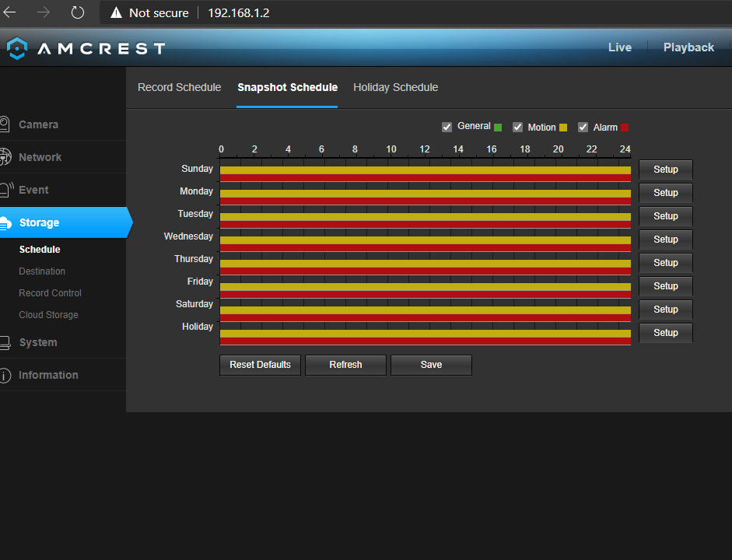Click the browser address bar URL
Viewport: 732px width, 560px height.
coord(239,12)
